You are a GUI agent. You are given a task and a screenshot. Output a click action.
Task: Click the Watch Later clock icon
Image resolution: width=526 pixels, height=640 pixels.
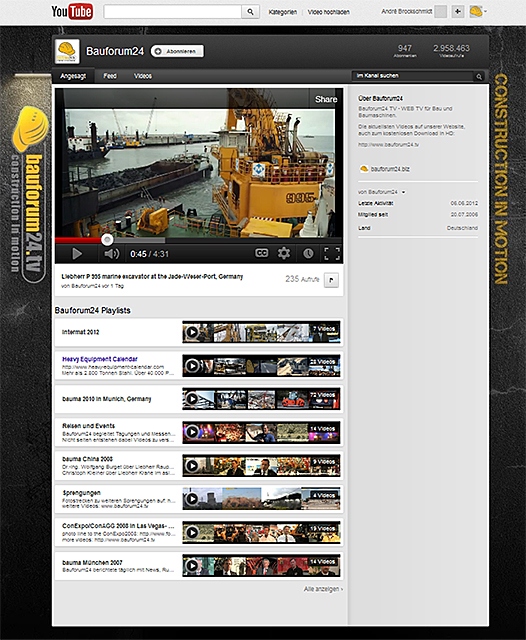pos(308,253)
